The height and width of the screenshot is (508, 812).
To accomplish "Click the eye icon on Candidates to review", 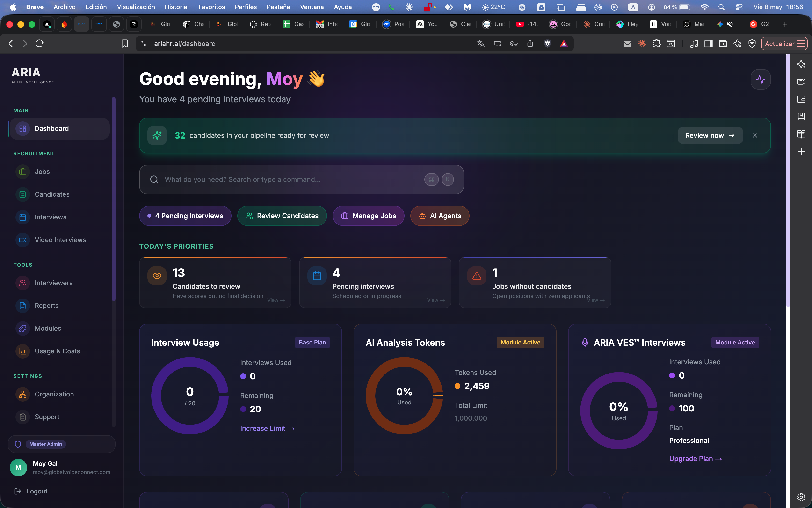I will [x=157, y=276].
